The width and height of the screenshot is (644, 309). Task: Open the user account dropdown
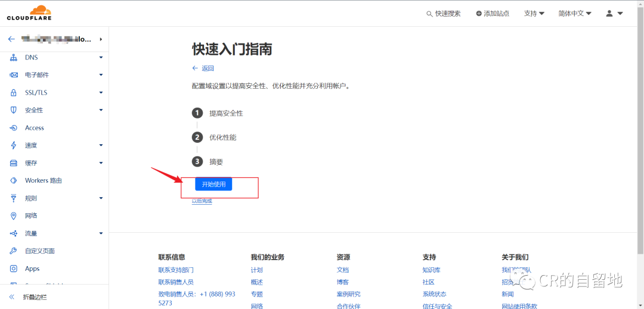click(x=614, y=13)
